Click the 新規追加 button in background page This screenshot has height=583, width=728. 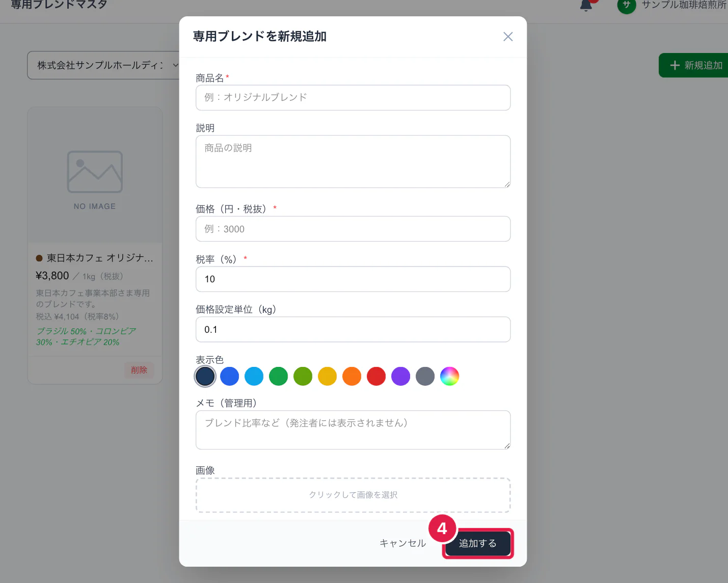(694, 65)
